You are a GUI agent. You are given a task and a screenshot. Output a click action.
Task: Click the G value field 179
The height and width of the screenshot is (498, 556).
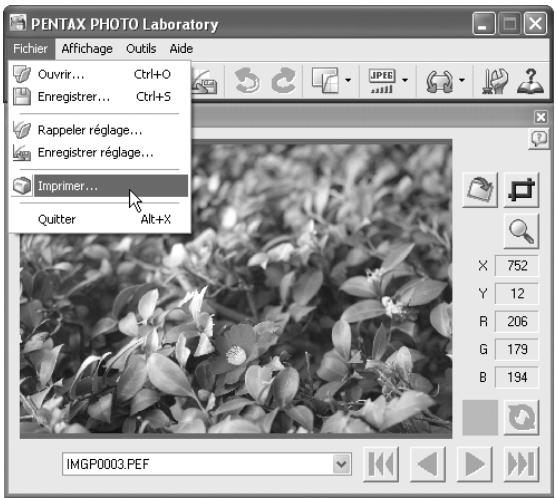tap(517, 349)
